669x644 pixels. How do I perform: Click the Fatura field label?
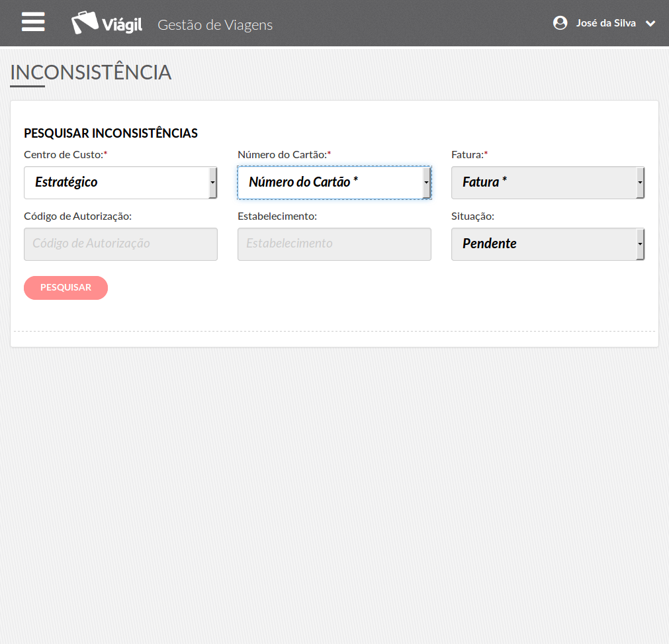point(469,154)
